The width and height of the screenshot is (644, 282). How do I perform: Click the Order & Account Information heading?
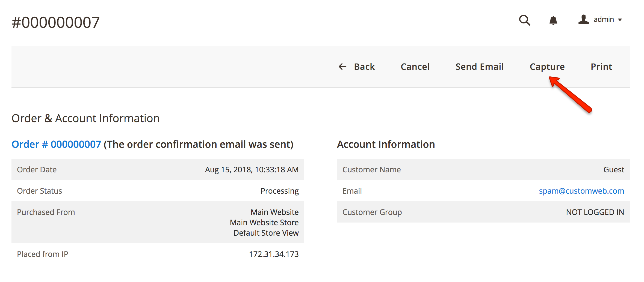click(x=85, y=118)
